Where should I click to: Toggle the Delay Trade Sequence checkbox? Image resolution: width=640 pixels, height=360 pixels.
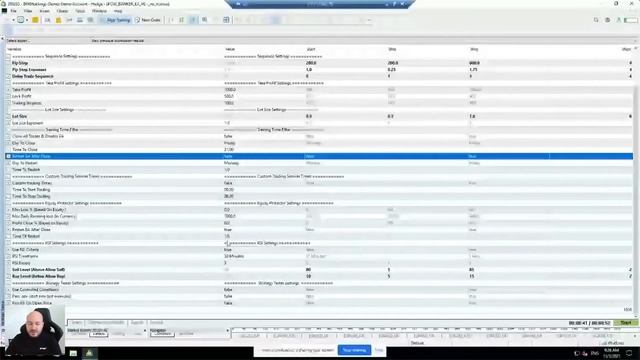pyautogui.click(x=9, y=76)
